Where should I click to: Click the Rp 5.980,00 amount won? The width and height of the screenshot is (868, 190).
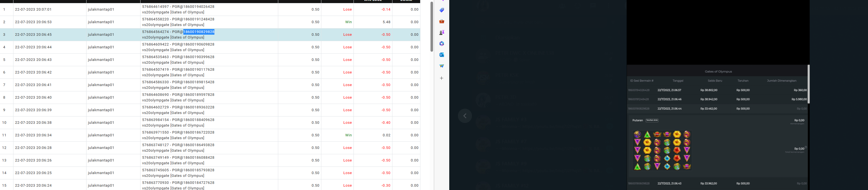[x=799, y=99]
